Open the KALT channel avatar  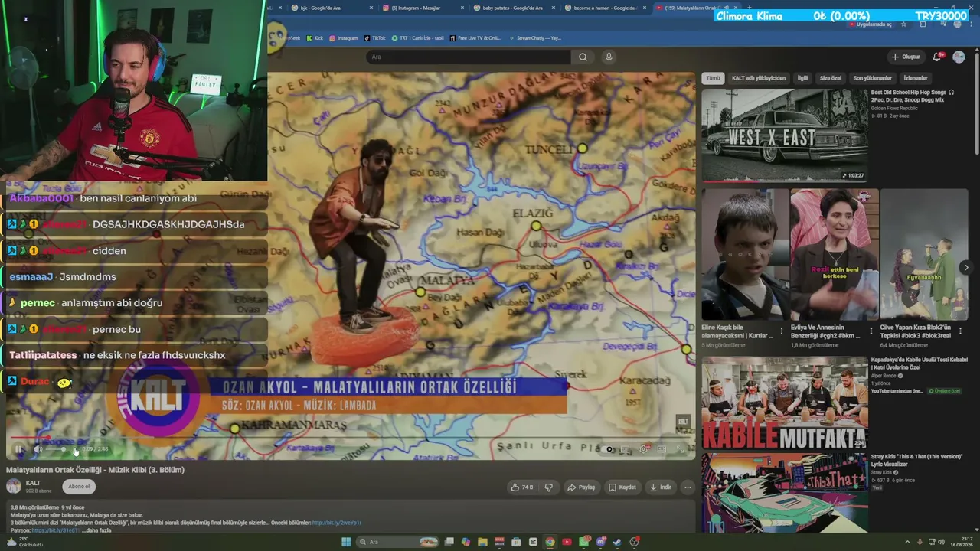tap(14, 486)
